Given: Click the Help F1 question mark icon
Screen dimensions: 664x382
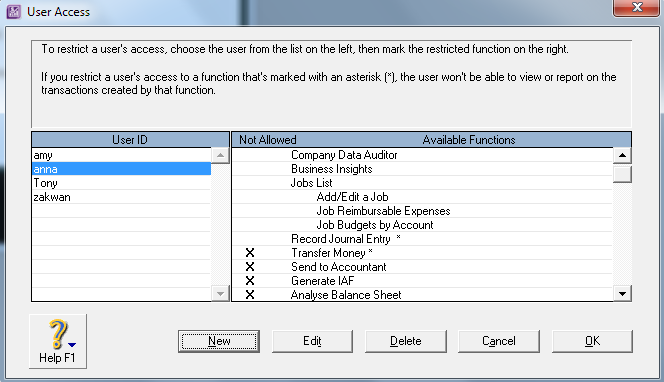Looking at the screenshot, I should (58, 334).
